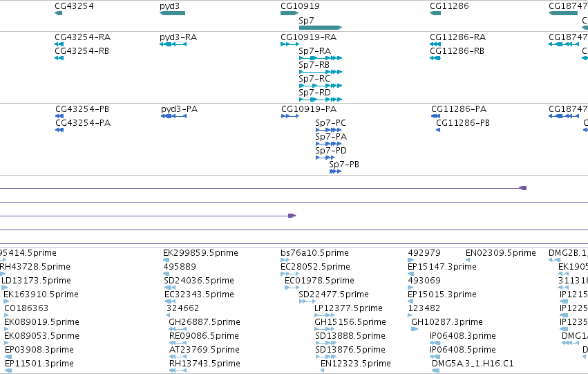Select the CG11286 gene label
This screenshot has height=374, width=588.
(x=449, y=6)
